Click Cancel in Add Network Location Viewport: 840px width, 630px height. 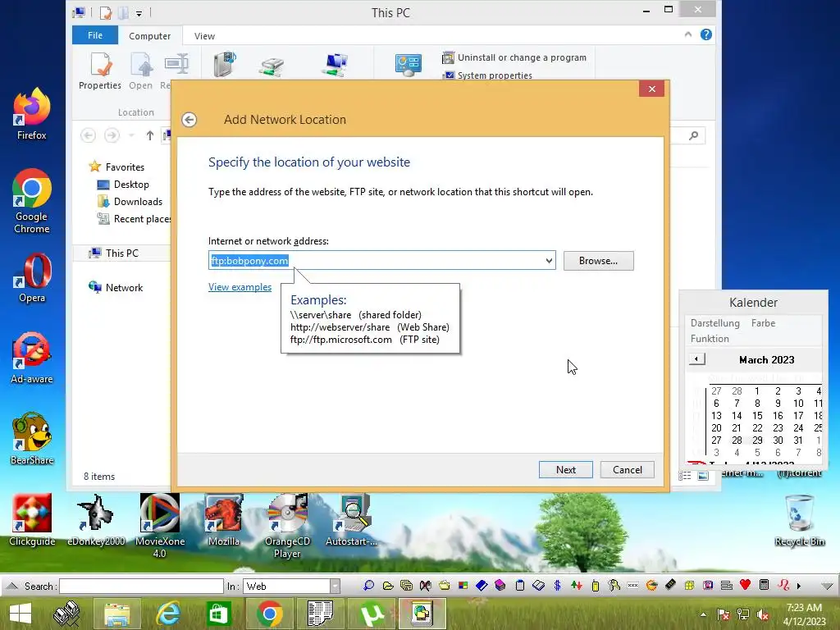[628, 470]
